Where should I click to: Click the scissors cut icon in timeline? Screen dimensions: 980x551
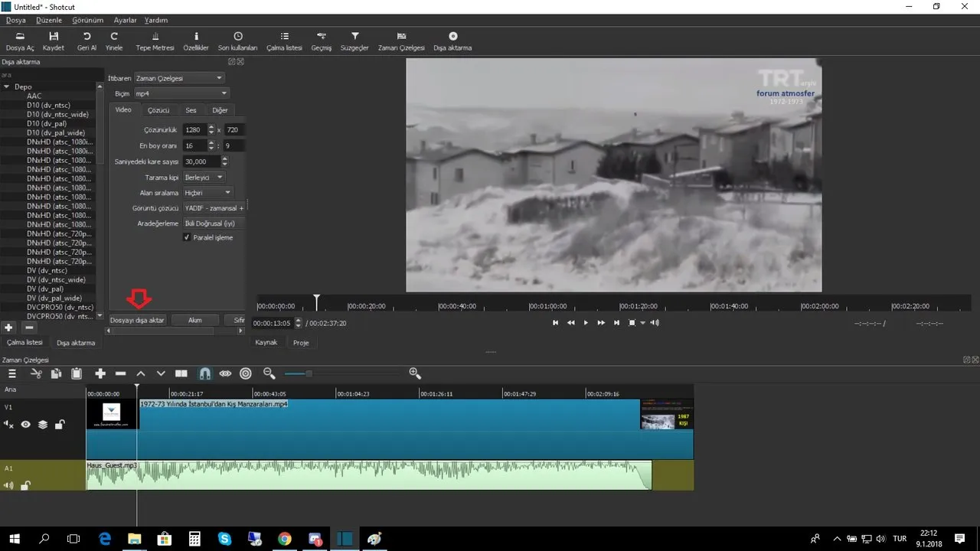click(36, 373)
